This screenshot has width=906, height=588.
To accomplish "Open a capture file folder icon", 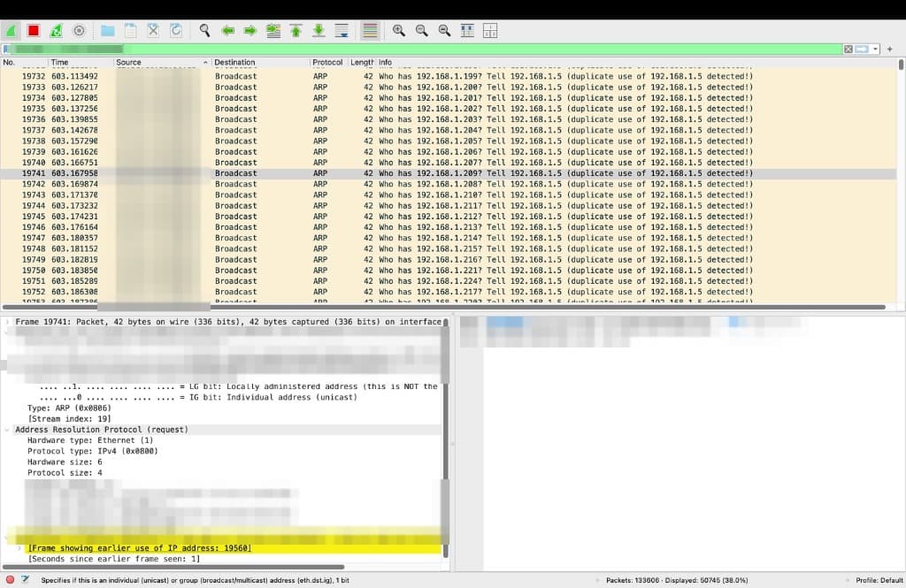I will (107, 31).
